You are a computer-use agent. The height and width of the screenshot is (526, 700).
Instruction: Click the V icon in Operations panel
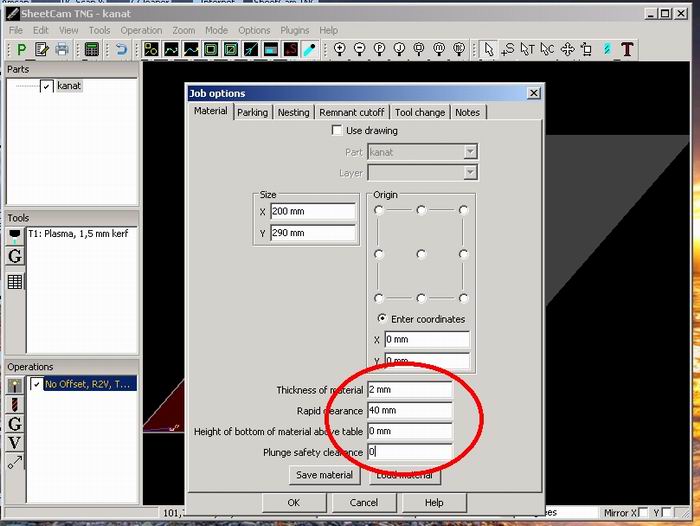coord(15,443)
